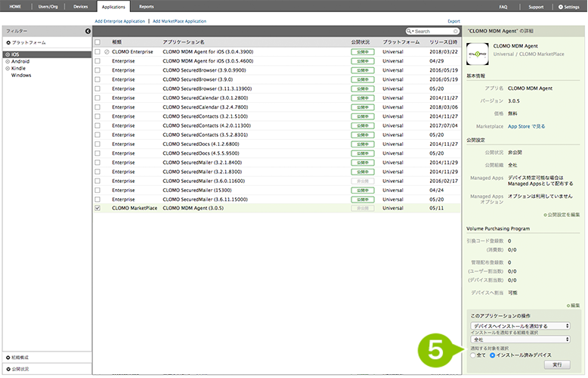Open App Store で見る link

(527, 126)
